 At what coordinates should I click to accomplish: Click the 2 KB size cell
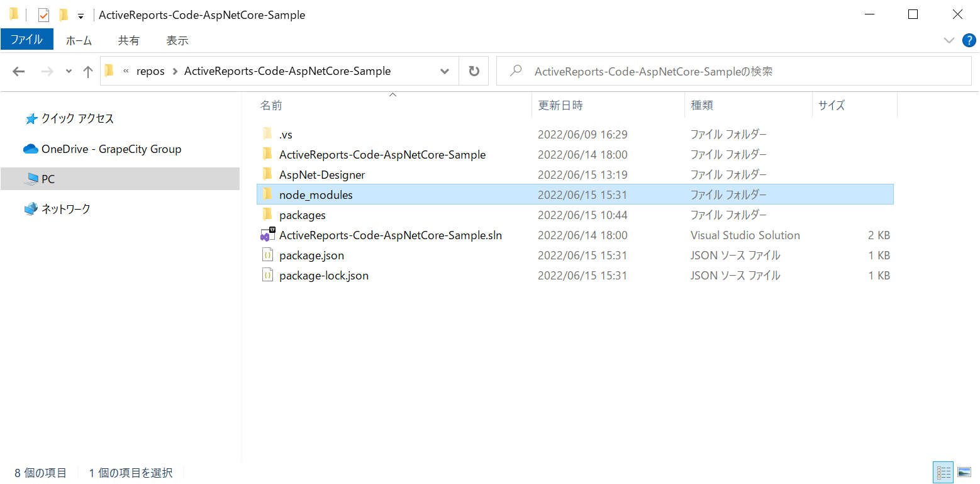click(879, 235)
